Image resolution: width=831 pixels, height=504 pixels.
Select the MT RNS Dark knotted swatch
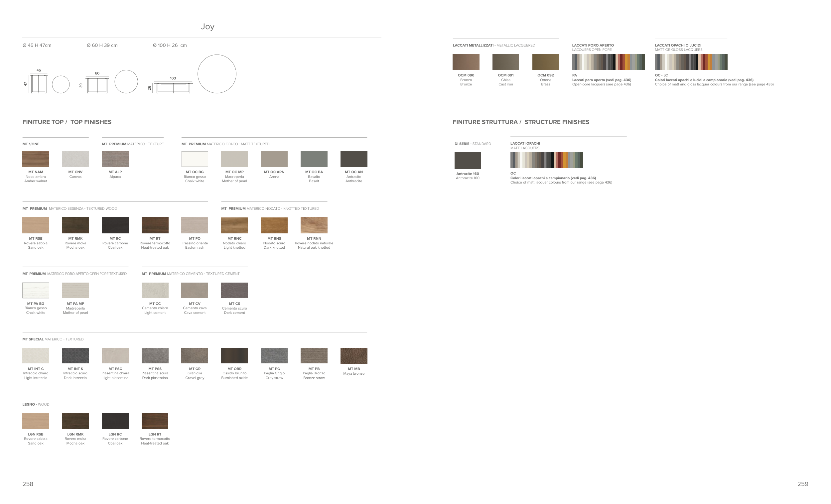point(274,225)
